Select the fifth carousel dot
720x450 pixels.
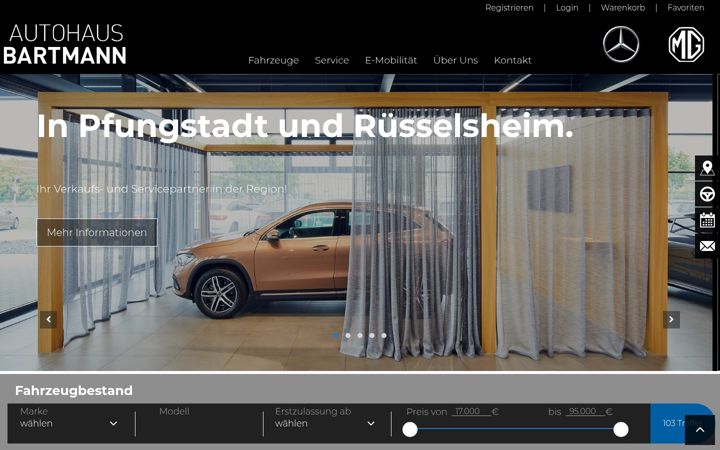(384, 335)
